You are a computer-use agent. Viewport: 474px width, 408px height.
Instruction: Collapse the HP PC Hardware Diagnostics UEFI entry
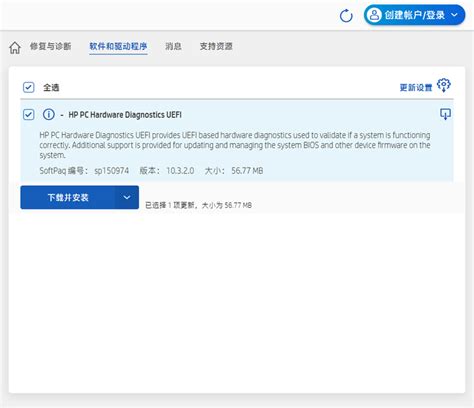click(x=62, y=115)
